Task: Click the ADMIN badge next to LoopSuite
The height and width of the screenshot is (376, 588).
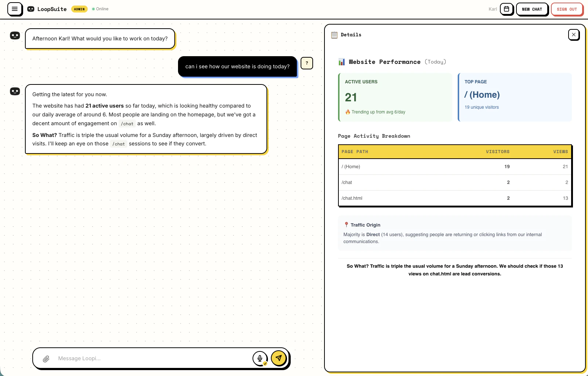Action: [79, 9]
